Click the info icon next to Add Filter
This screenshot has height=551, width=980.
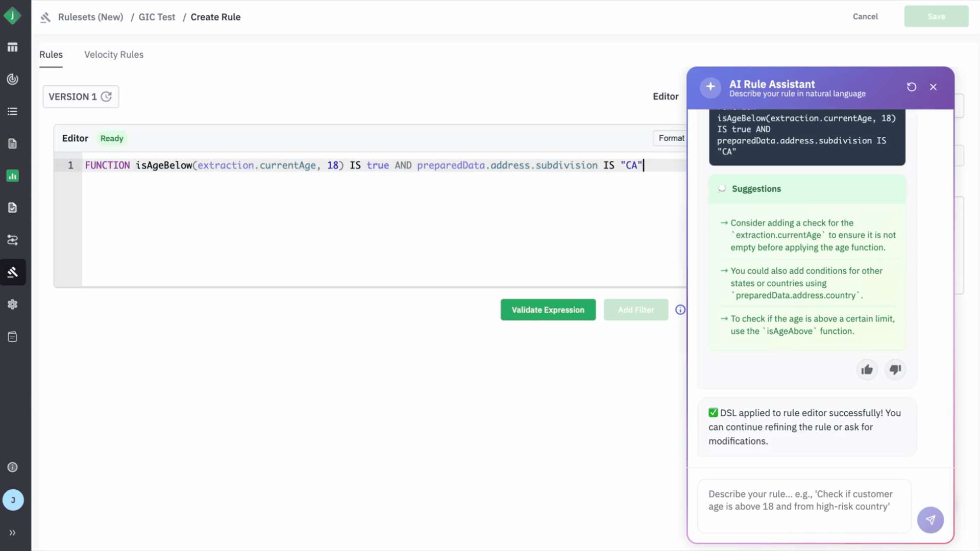pyautogui.click(x=680, y=310)
